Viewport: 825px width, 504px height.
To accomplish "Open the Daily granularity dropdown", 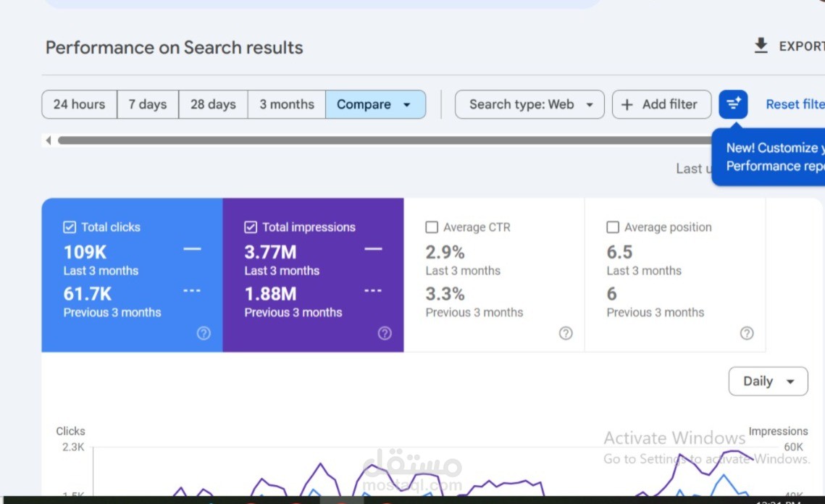I will (769, 382).
